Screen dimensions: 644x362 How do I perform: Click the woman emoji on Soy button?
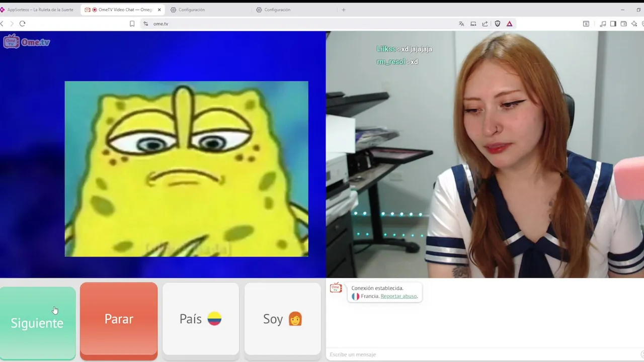click(x=295, y=319)
